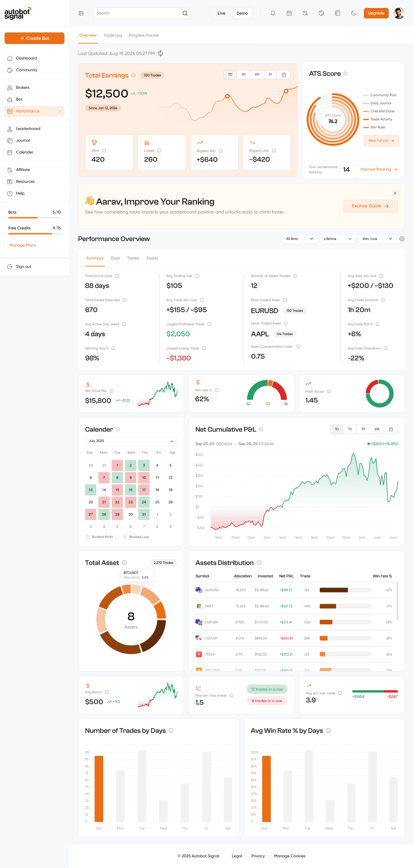Viewport: 414px width, 868px height.
Task: Click ATS Score info icon
Action: coord(346,74)
